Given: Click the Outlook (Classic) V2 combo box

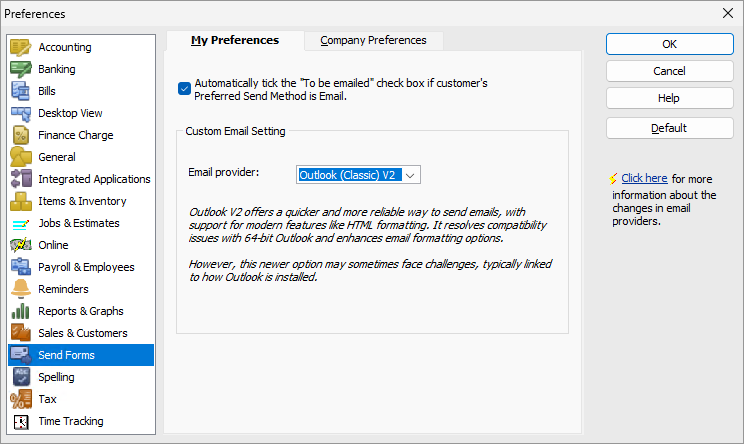Looking at the screenshot, I should [x=358, y=175].
